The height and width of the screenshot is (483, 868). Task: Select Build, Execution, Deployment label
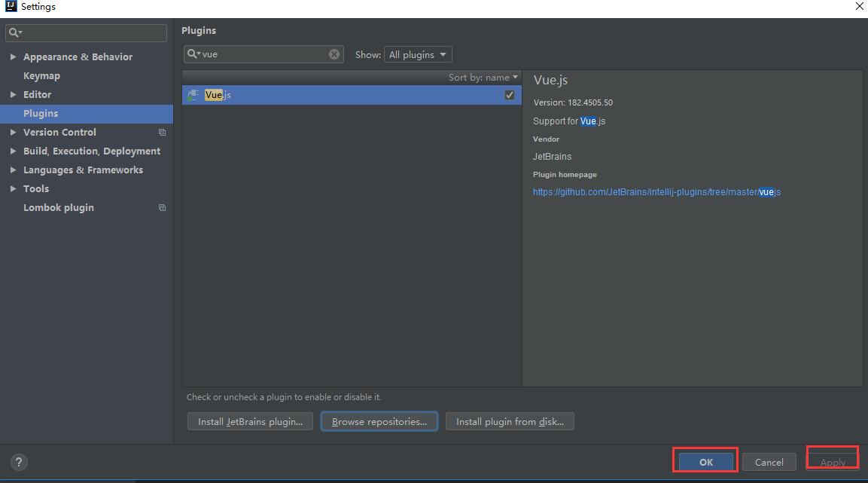(92, 151)
